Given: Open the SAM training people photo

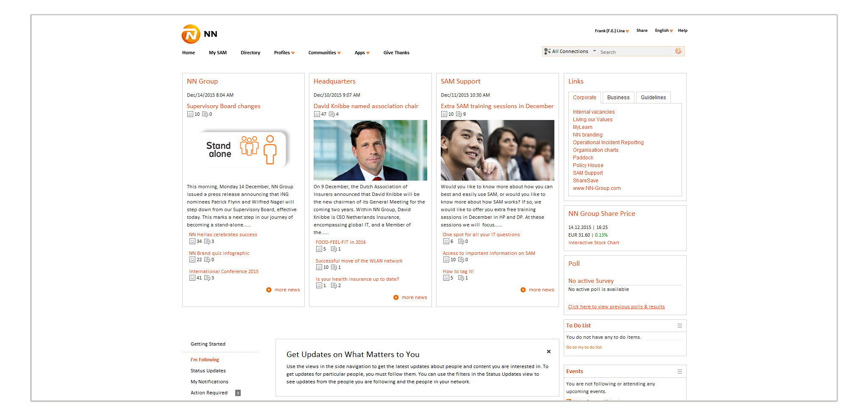Looking at the screenshot, I should pos(498,150).
